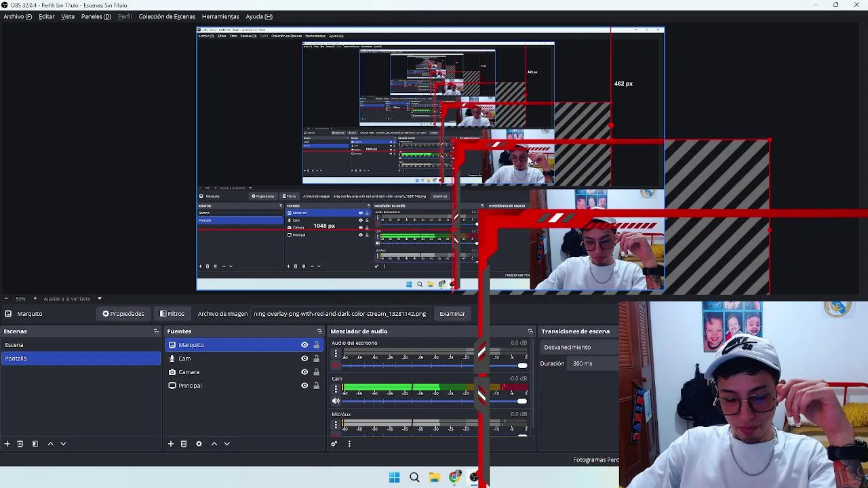Click the Archivo de Imagen path field
Image resolution: width=868 pixels, height=488 pixels.
pyautogui.click(x=340, y=314)
